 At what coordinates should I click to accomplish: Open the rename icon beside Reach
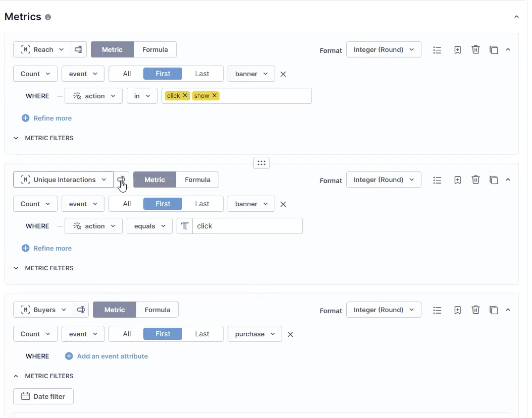tap(79, 49)
